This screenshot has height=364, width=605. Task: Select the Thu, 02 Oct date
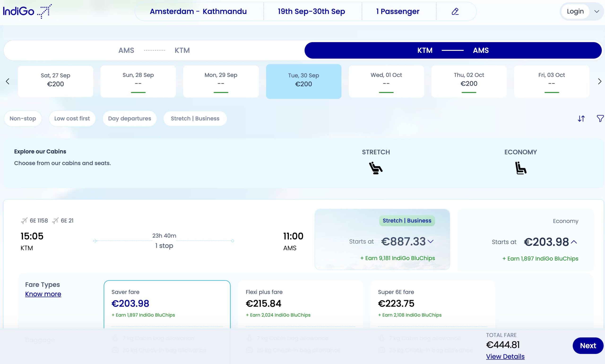469,81
